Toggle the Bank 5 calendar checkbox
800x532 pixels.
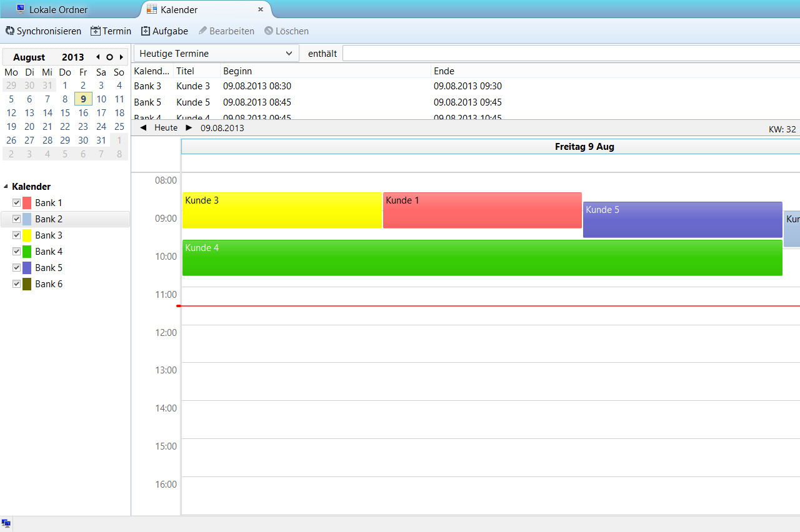[x=17, y=268]
